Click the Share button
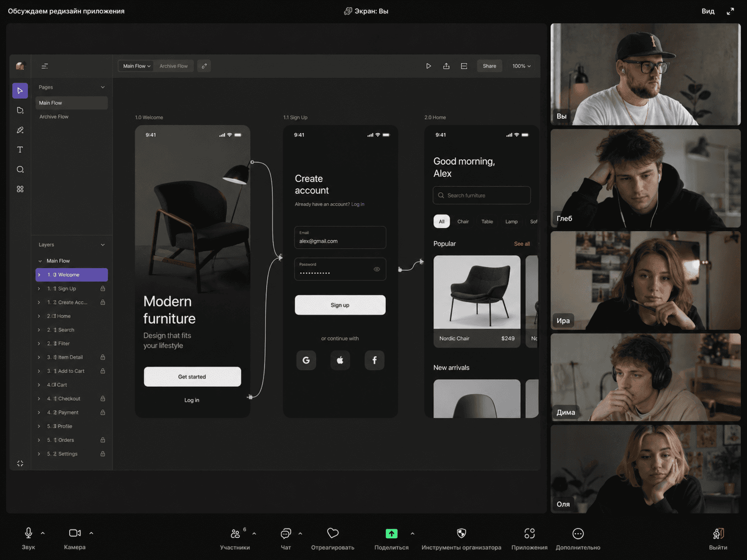Viewport: 747px width, 560px height. 489,66
